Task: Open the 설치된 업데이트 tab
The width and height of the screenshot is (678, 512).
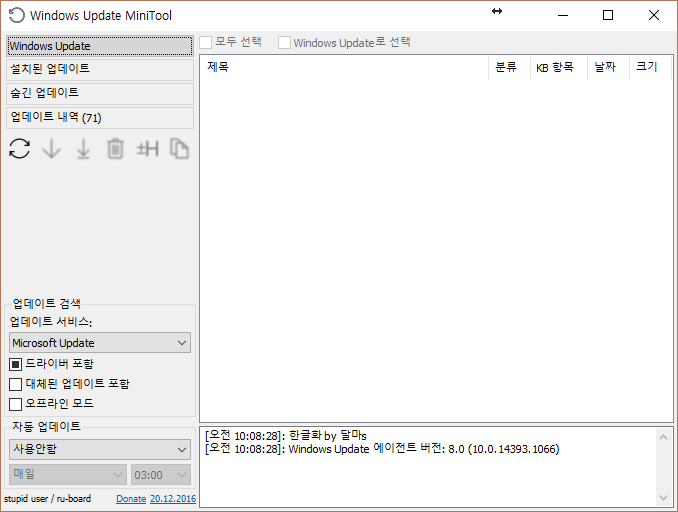Action: point(100,69)
